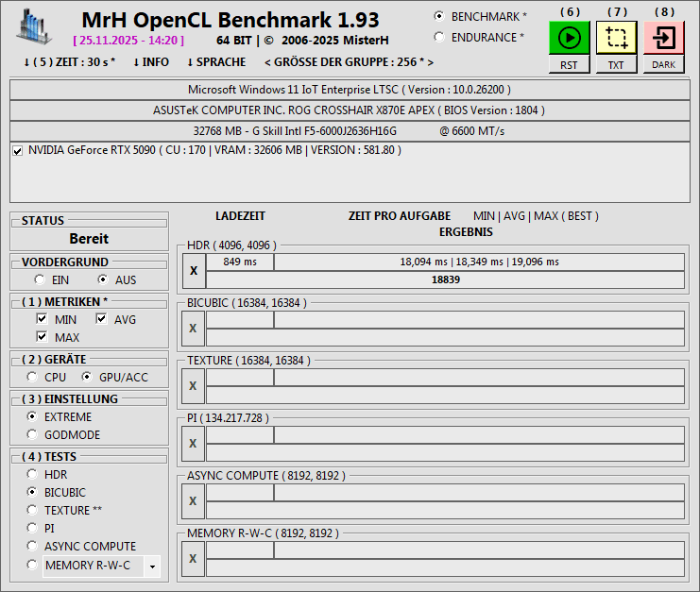This screenshot has width=700, height=592.
Task: Click the TXT export button
Action: click(617, 65)
